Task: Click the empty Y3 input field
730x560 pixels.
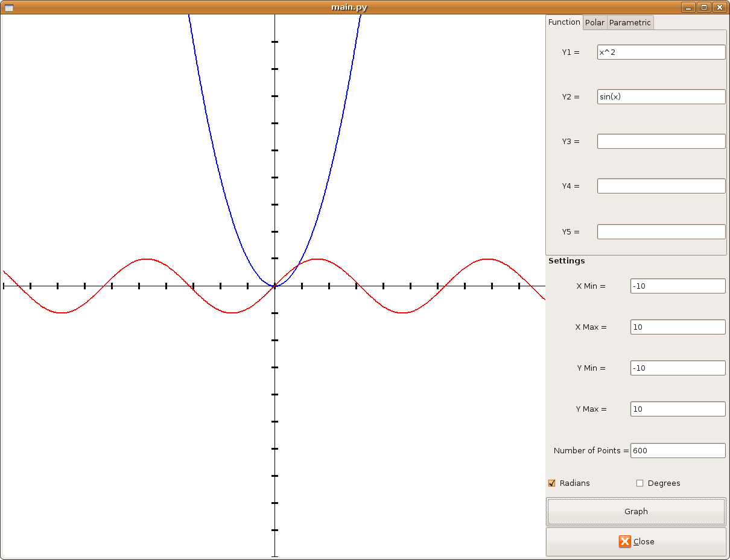Action: point(661,141)
